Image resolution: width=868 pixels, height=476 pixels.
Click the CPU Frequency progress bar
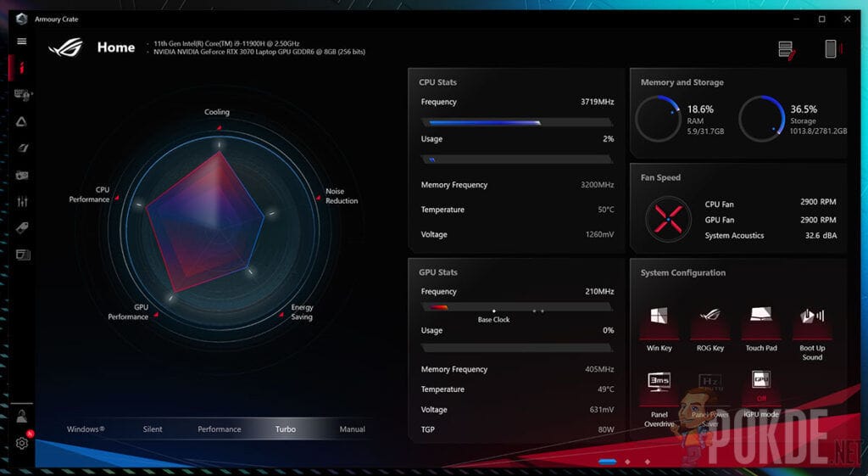pyautogui.click(x=517, y=122)
